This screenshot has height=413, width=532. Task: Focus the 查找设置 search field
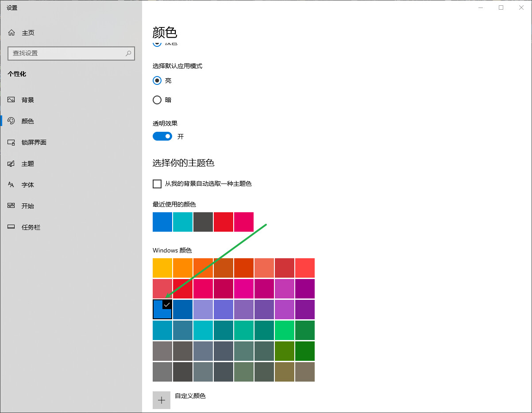point(71,53)
